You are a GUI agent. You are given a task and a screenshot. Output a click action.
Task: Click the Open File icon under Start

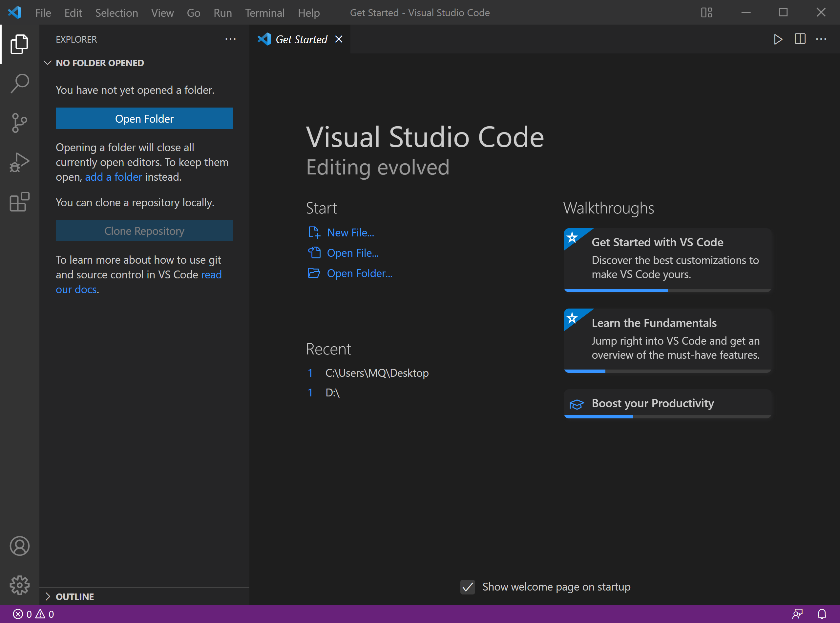[314, 253]
